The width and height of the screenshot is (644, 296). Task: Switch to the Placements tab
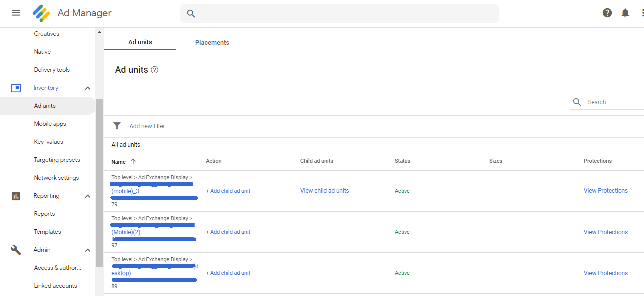pos(212,42)
